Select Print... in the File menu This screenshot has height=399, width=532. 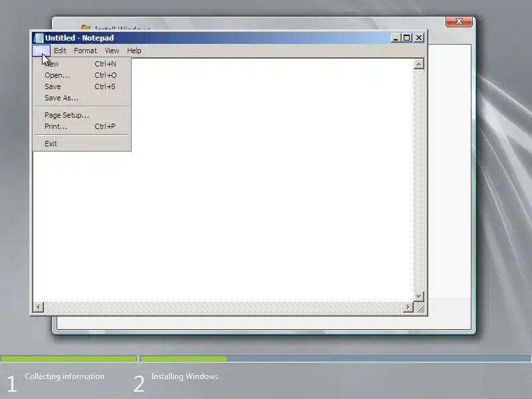point(82,126)
